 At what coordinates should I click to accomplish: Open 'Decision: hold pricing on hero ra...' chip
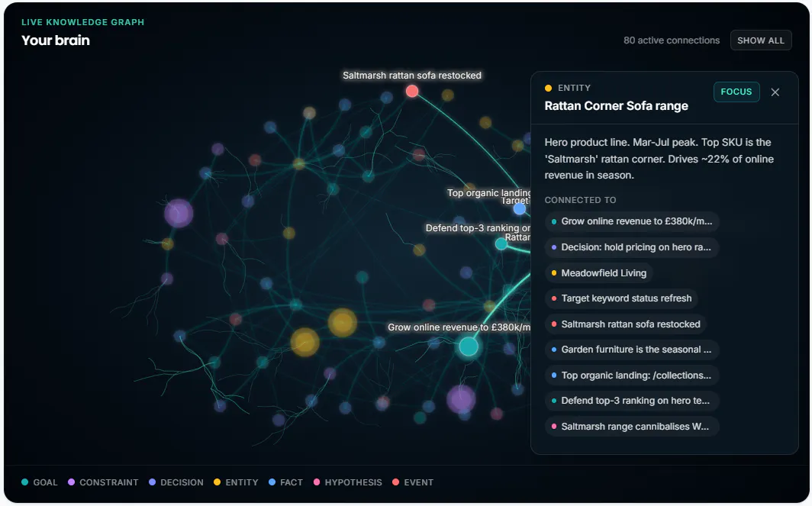(x=632, y=247)
